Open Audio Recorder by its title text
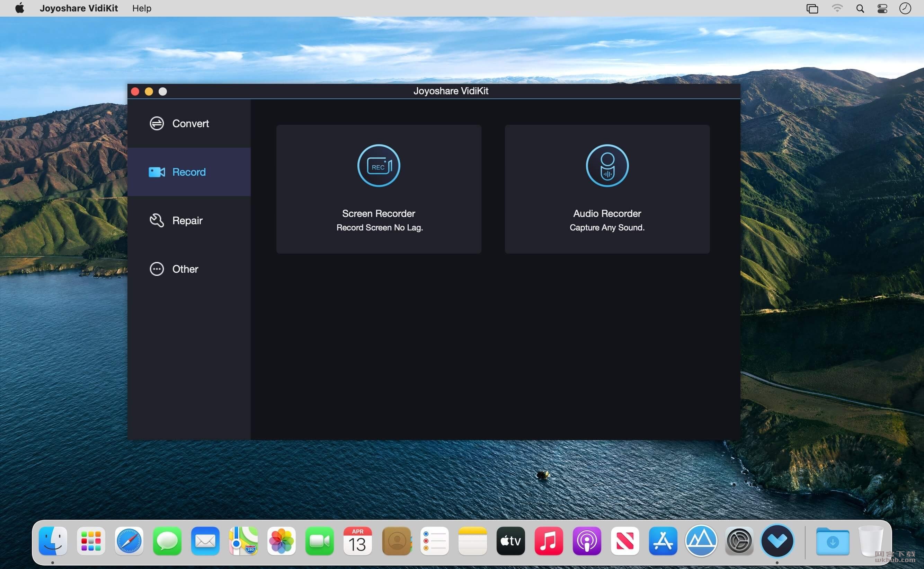This screenshot has height=569, width=924. point(607,213)
